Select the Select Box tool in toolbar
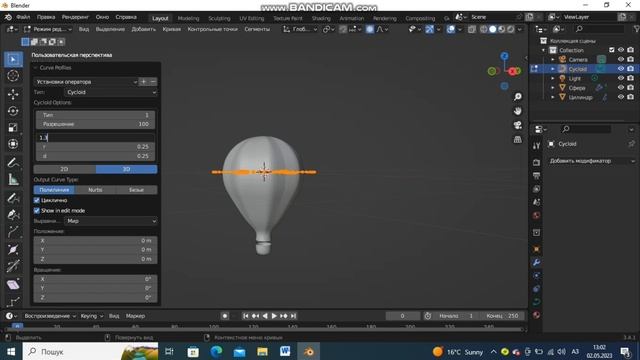Image resolution: width=640 pixels, height=360 pixels. click(x=13, y=60)
